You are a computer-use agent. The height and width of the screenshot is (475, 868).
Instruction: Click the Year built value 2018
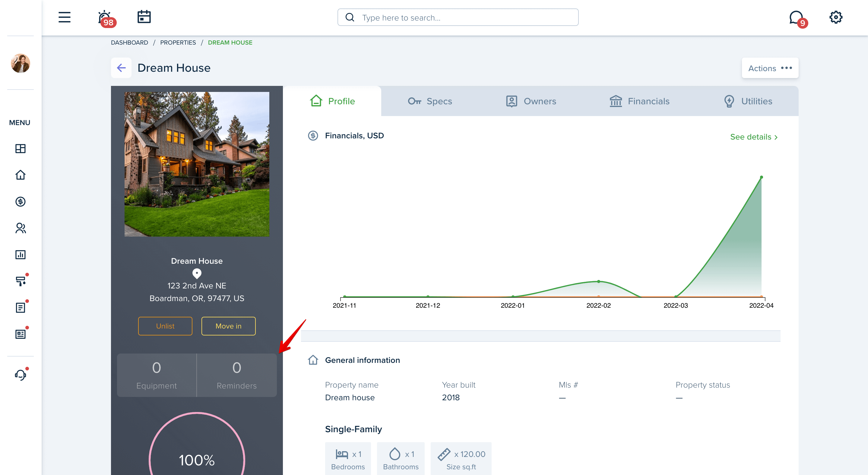(x=451, y=398)
